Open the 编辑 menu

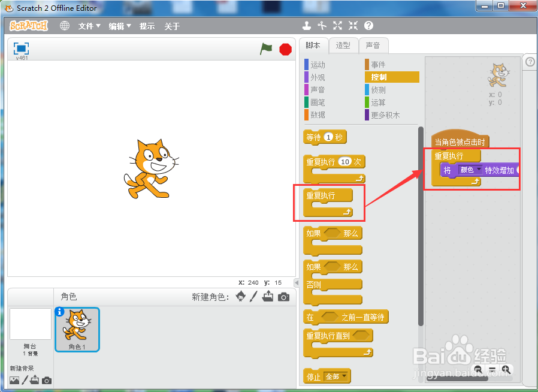120,26
